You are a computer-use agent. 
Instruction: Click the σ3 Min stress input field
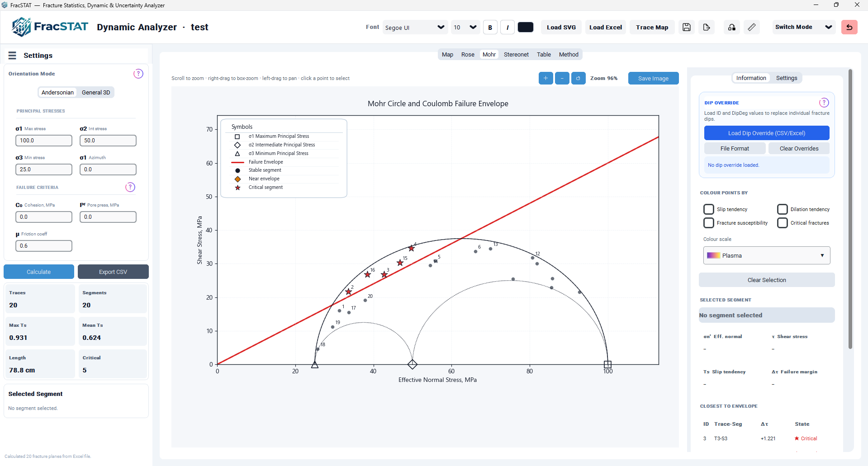44,169
